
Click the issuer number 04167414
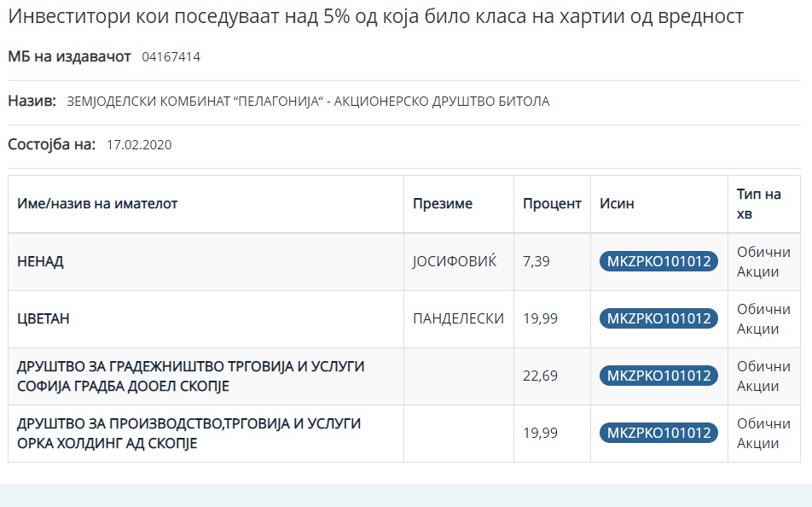click(x=171, y=57)
